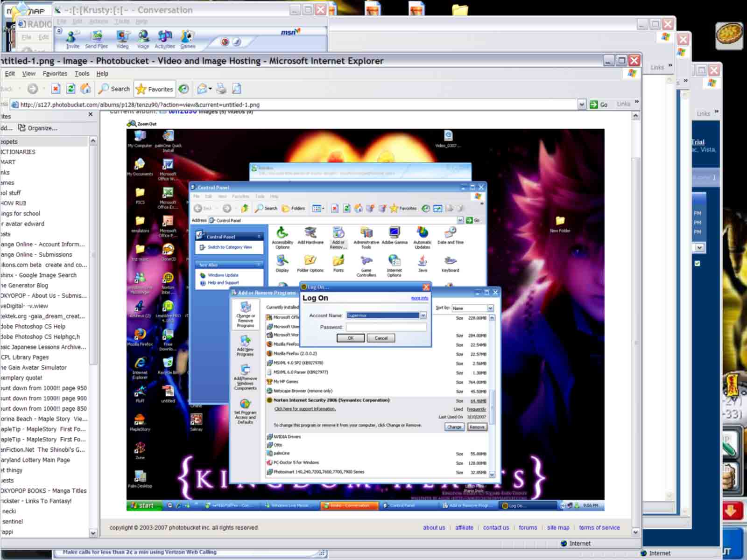Viewport: 747px width, 560px height.
Task: Open the Favorites menu in Internet Explorer
Action: point(55,74)
